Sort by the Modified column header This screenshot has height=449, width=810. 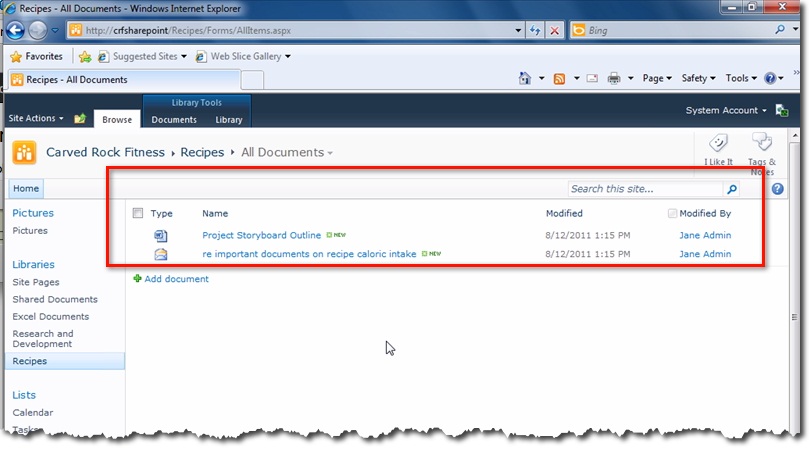564,213
